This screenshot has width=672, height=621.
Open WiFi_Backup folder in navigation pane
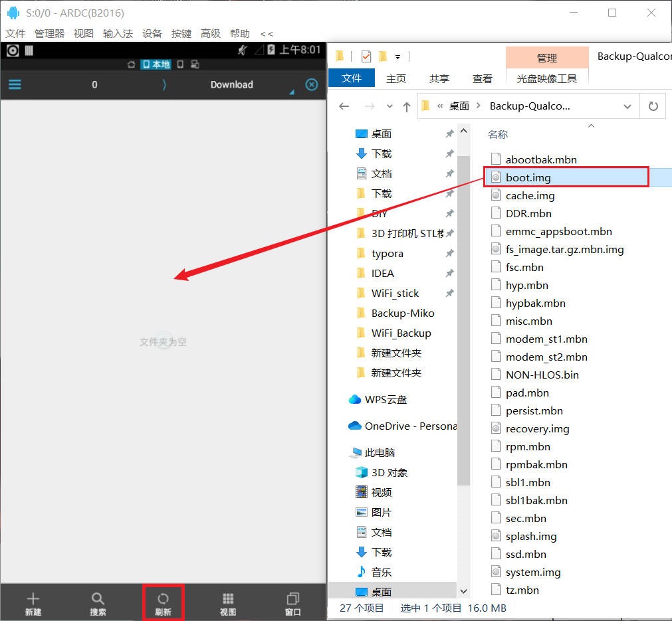(x=401, y=333)
